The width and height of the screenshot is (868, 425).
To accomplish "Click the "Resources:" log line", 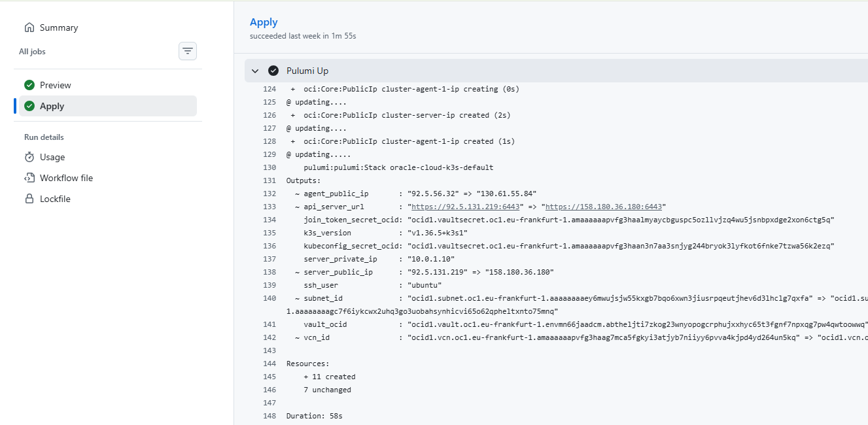I will (307, 364).
